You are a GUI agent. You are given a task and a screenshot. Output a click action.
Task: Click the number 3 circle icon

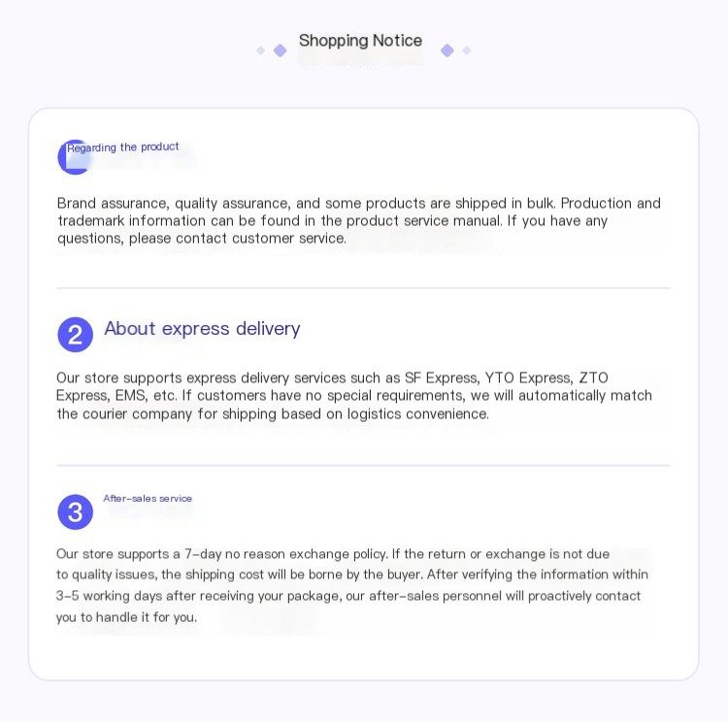75,511
